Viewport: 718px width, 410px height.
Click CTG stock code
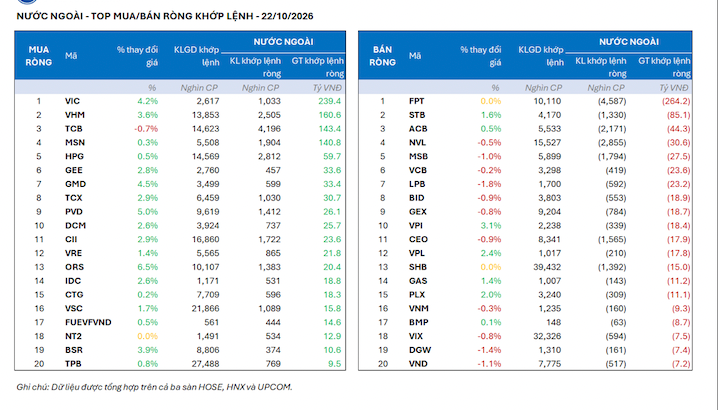click(x=74, y=295)
